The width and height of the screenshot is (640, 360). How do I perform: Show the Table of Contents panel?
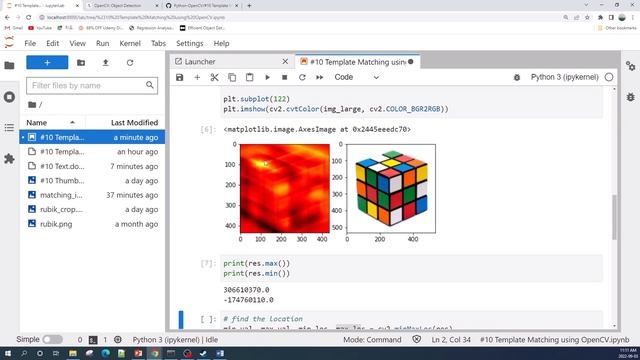coord(9,128)
